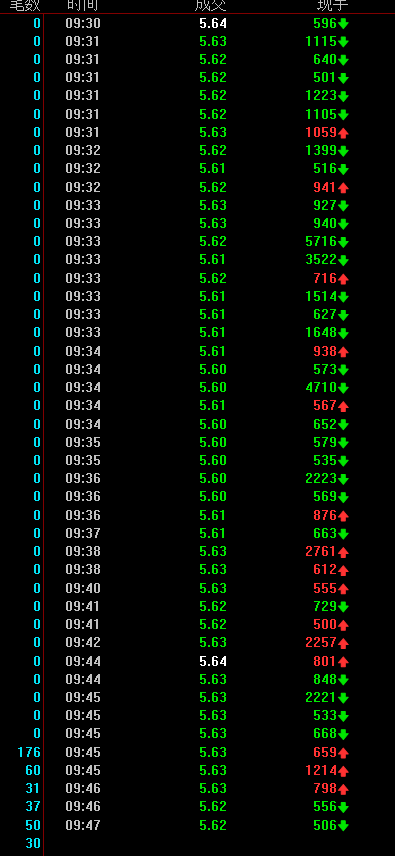Screen dimensions: 395x856
Task: Click the volume value 627
Action: tap(325, 314)
